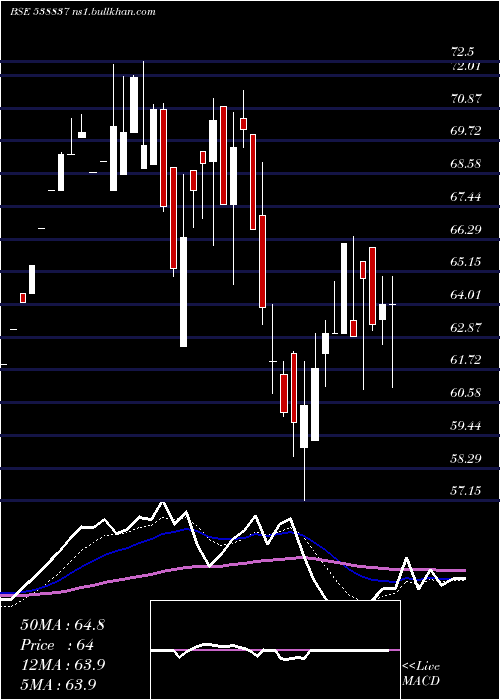Click the Live MACD label

point(421,674)
